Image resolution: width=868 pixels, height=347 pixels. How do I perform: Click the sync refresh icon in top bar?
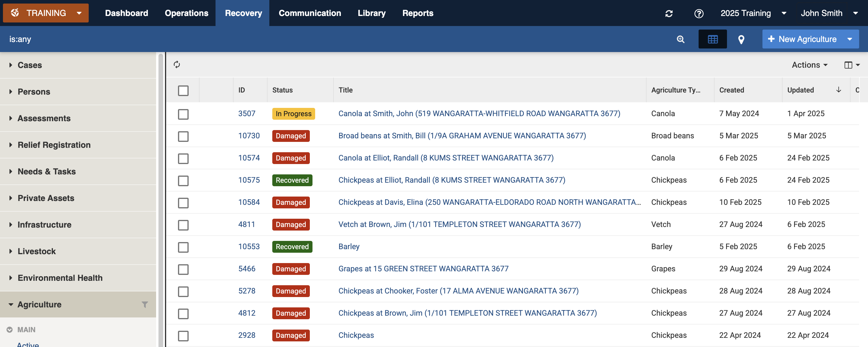[669, 13]
